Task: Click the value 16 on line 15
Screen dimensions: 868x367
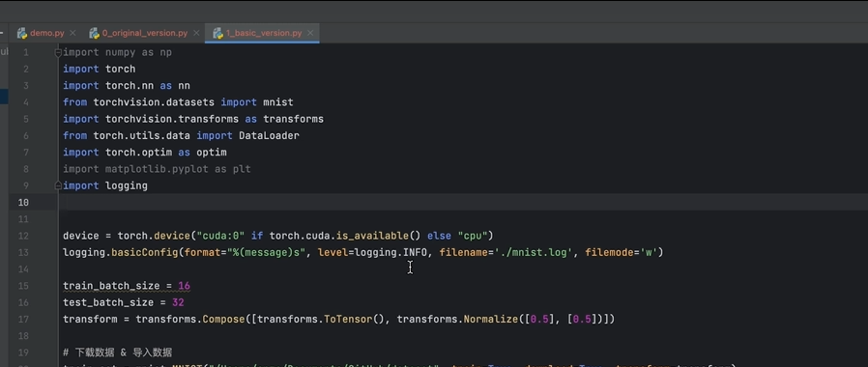Action: coord(185,286)
